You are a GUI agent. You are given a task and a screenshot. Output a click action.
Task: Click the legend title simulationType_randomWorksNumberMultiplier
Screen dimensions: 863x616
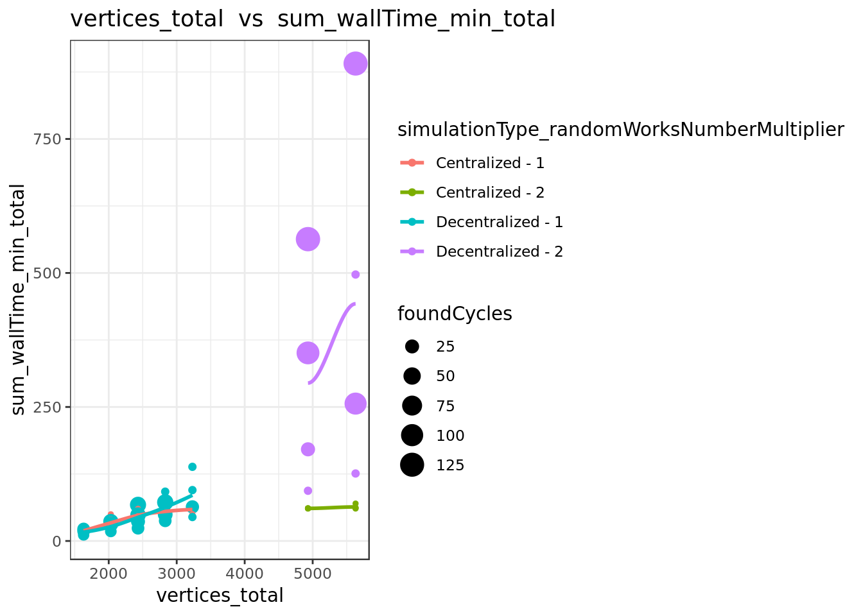tap(620, 130)
